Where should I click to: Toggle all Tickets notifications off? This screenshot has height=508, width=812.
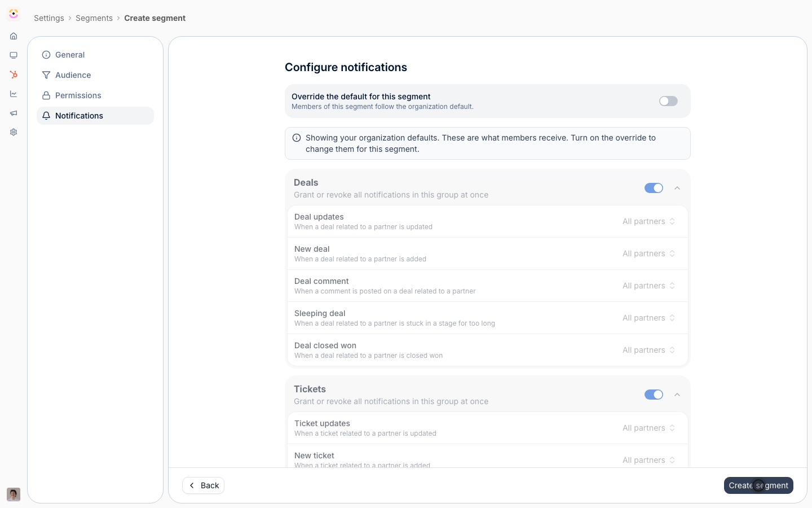coord(654,395)
